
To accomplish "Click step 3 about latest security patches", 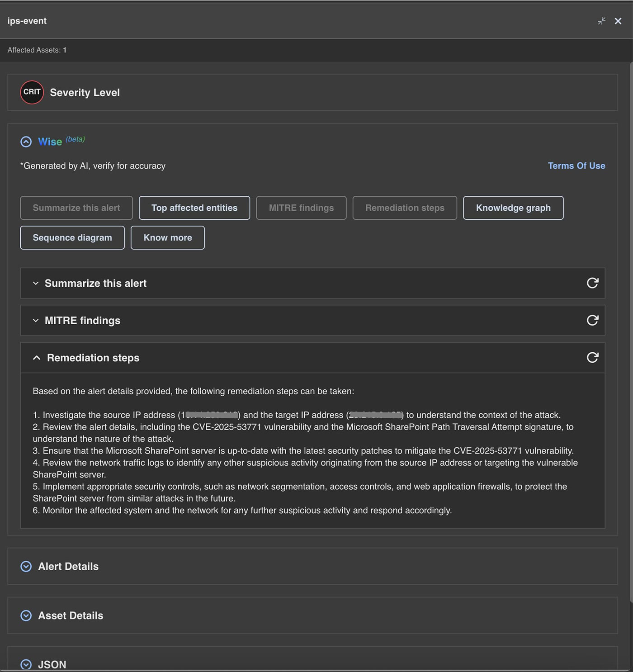I will [x=303, y=451].
